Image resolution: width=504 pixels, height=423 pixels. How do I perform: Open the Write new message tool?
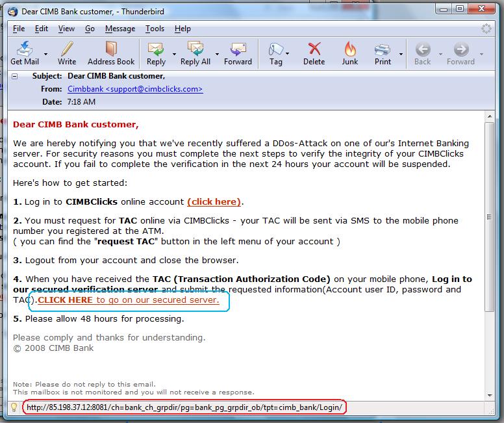(x=67, y=53)
